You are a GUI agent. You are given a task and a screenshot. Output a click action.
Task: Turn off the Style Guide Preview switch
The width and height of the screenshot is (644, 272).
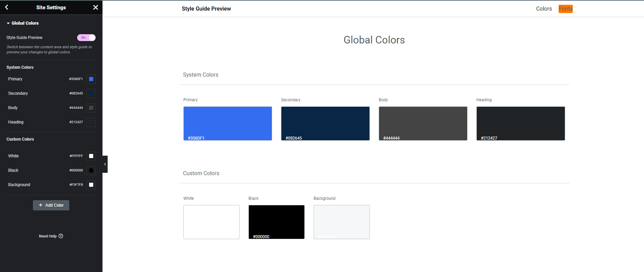point(86,38)
